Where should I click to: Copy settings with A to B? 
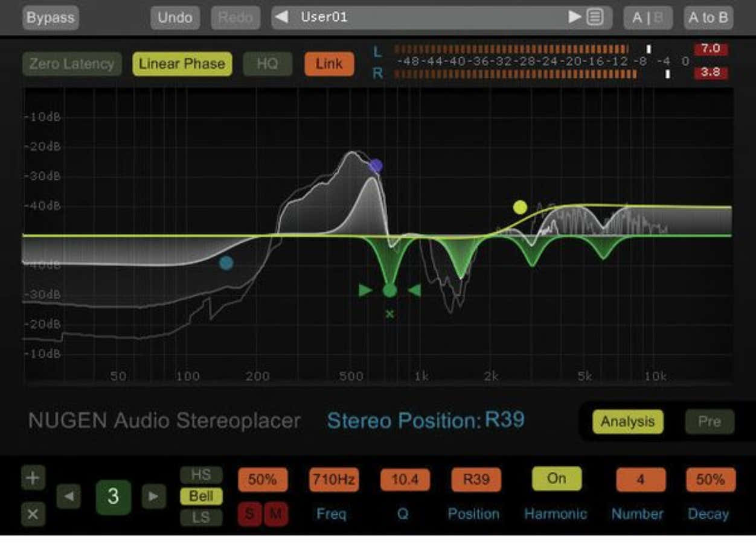pos(708,17)
